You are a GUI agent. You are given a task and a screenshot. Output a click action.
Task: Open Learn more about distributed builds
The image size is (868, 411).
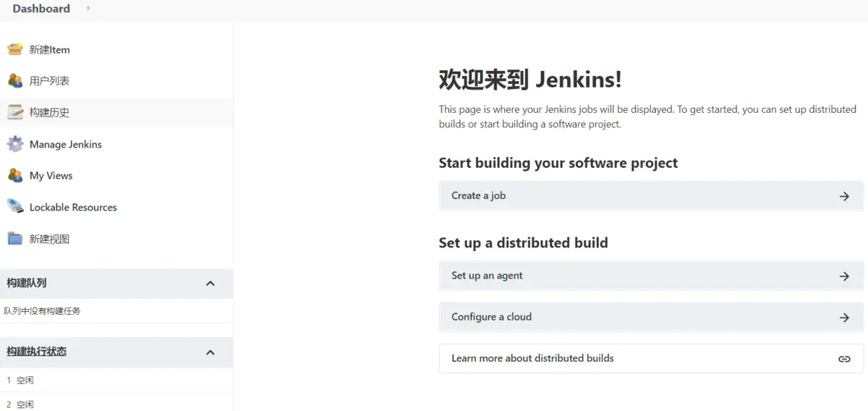pos(532,358)
